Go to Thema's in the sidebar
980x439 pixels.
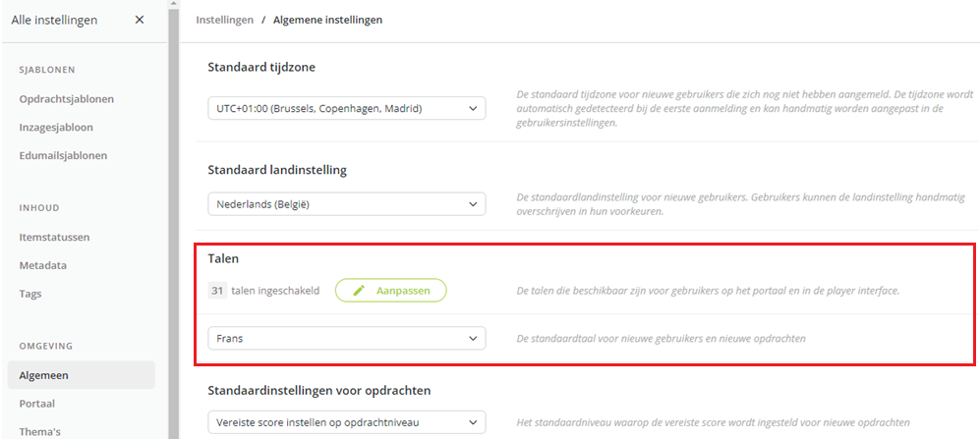[39, 431]
